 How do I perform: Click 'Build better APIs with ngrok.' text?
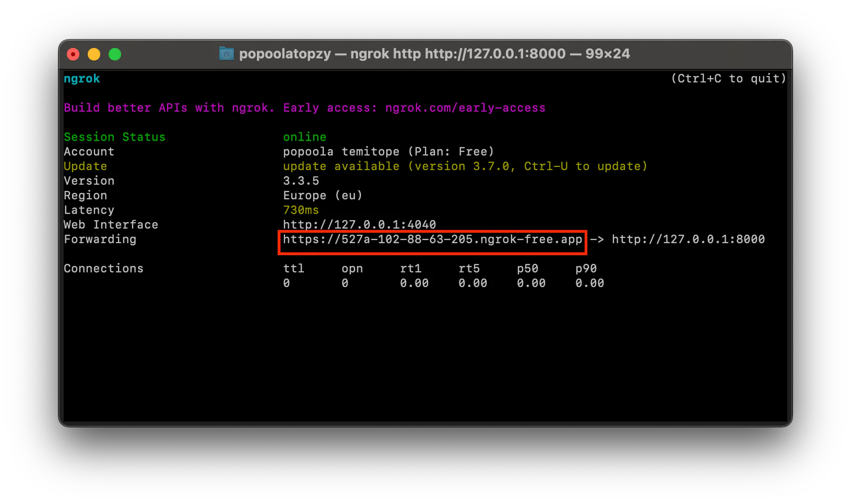[169, 108]
